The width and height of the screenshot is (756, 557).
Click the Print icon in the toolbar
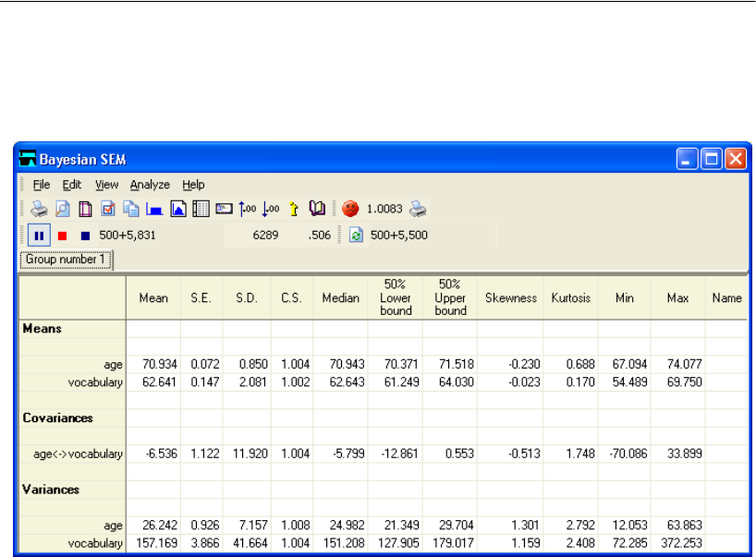click(40, 210)
